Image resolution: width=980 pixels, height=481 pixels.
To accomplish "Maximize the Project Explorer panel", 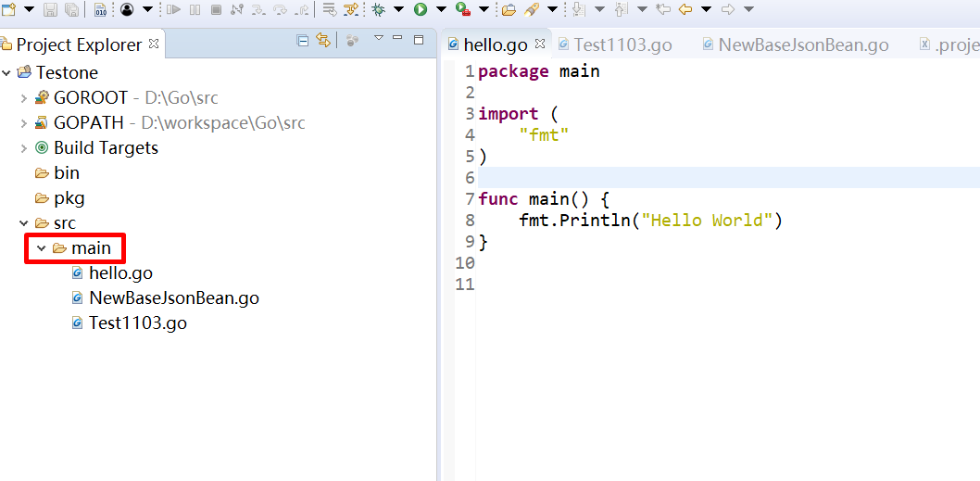I will (419, 40).
